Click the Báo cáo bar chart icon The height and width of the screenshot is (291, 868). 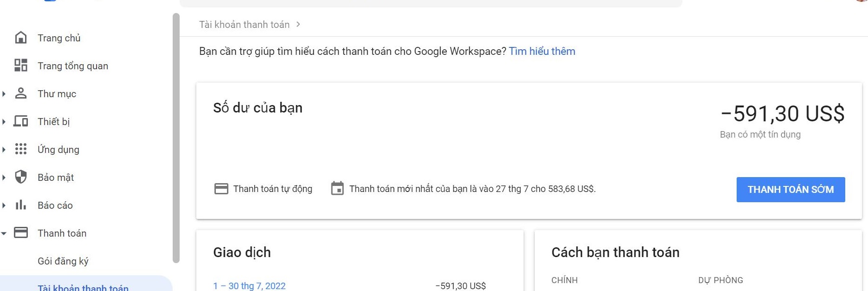[21, 205]
